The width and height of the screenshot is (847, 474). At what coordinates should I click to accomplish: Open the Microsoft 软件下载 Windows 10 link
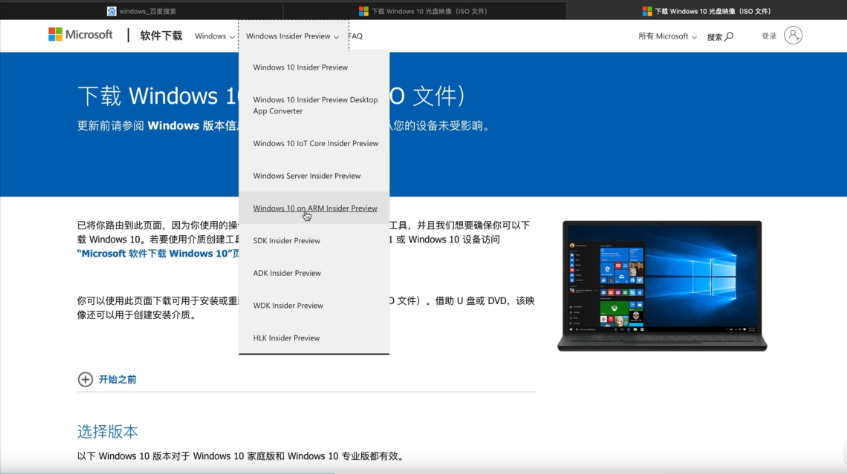tap(158, 253)
